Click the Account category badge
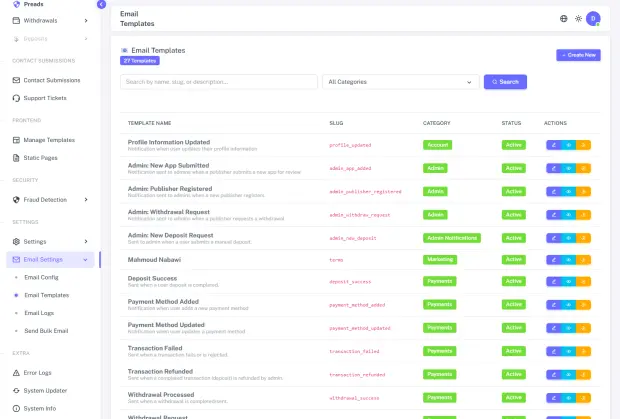Screen dimensions: 620x419 click(x=437, y=145)
